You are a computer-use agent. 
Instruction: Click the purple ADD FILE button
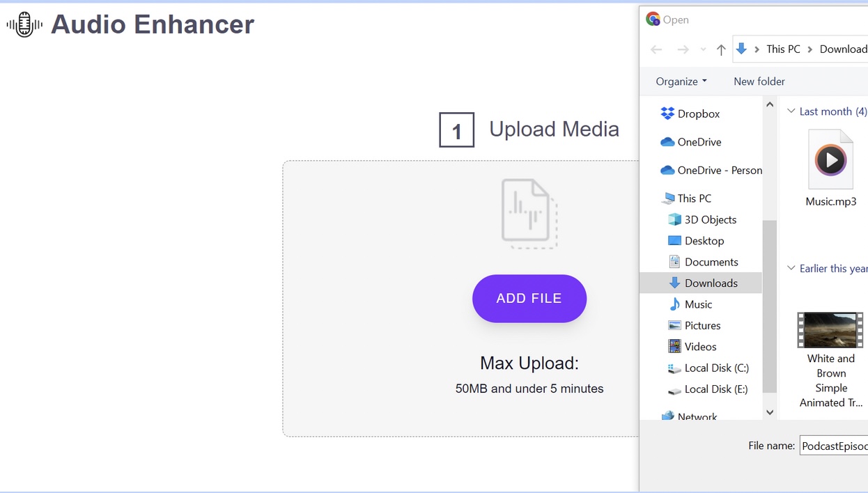click(x=529, y=298)
